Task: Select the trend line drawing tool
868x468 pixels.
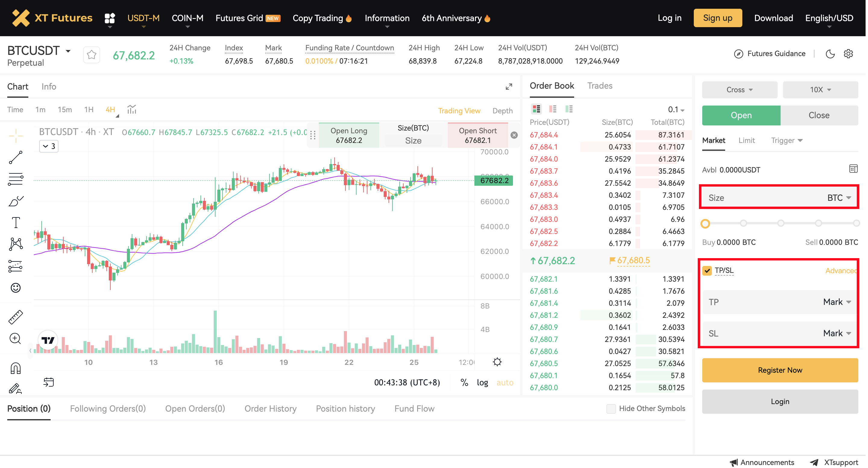Action: [x=16, y=158]
